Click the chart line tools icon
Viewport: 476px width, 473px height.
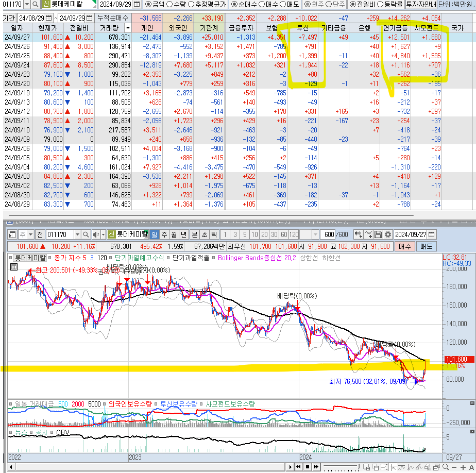[368, 234]
